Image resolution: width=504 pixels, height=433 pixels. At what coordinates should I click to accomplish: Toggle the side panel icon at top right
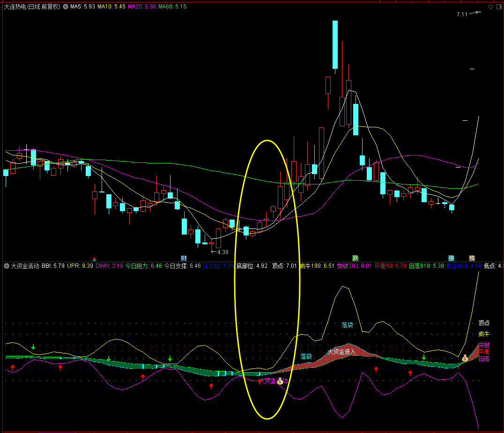coord(499,7)
